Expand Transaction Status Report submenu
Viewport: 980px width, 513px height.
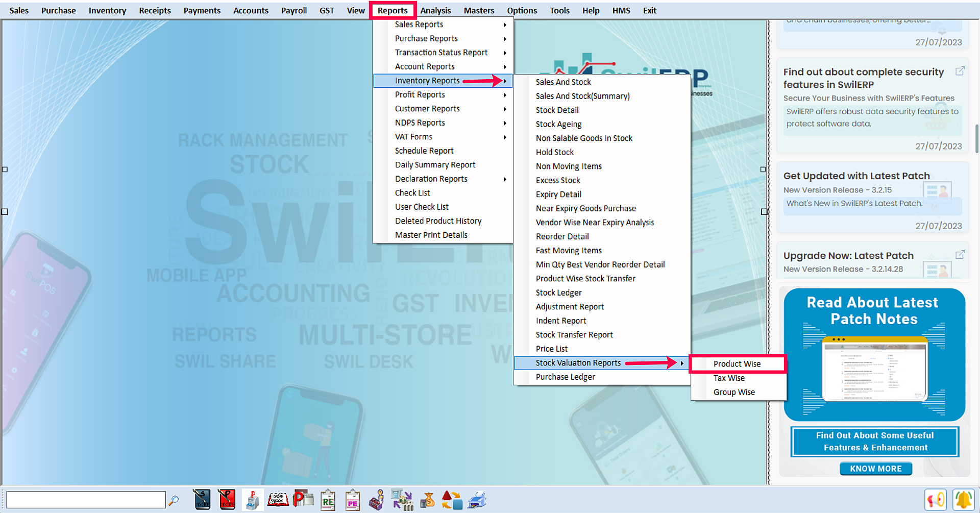443,53
